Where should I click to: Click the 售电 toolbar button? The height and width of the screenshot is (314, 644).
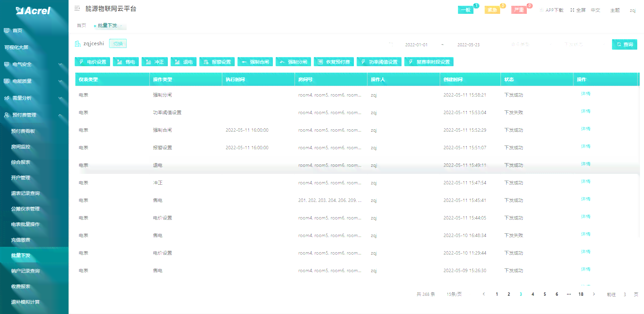[126, 62]
